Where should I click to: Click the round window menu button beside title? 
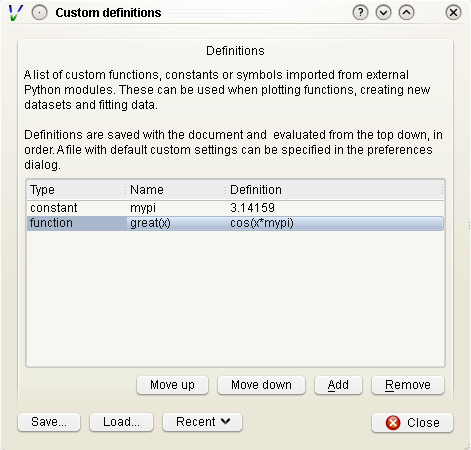point(39,13)
